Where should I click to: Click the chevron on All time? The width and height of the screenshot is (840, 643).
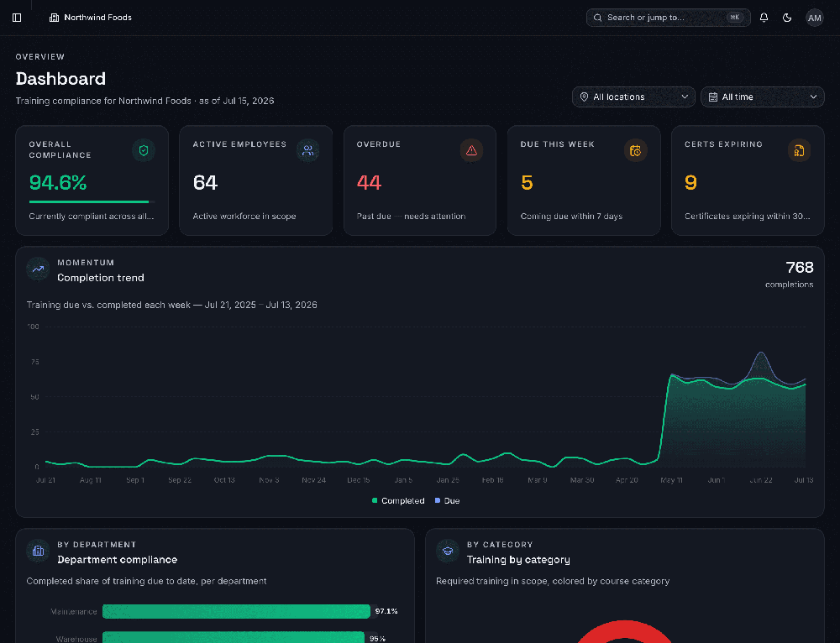coord(813,97)
